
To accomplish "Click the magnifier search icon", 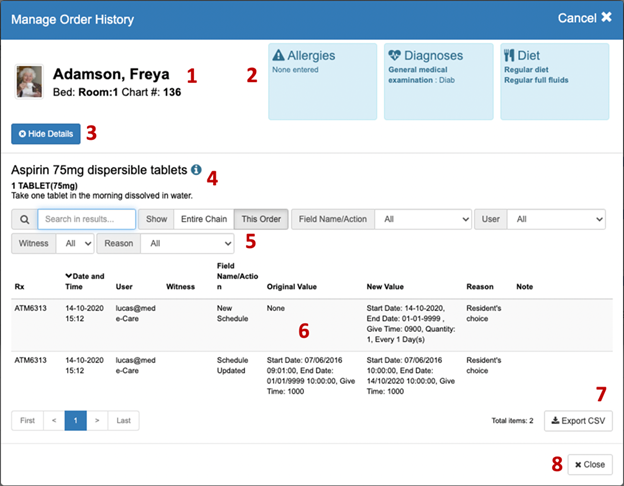I will click(24, 219).
